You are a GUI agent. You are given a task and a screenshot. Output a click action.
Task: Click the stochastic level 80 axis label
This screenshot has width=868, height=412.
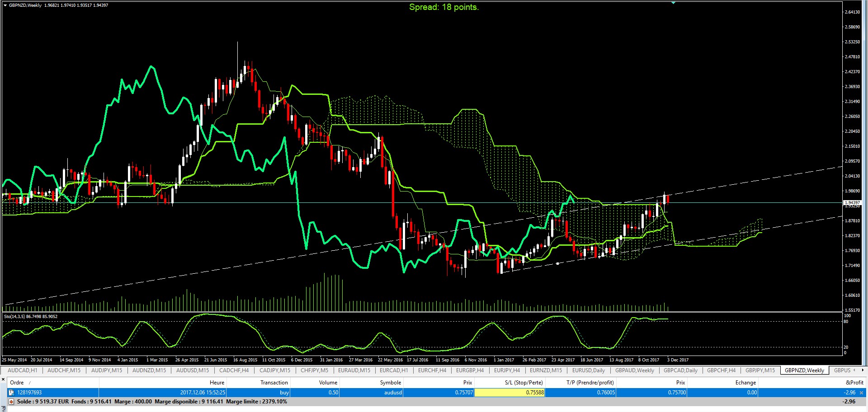846,322
